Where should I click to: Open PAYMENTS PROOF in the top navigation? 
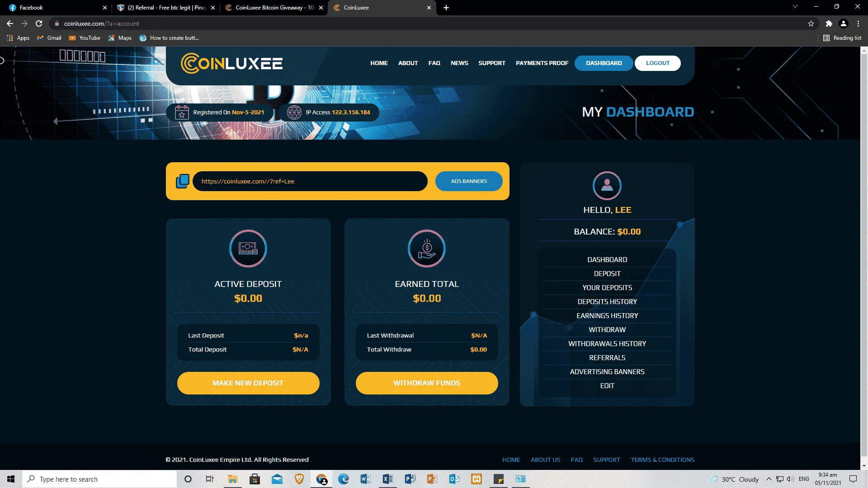pos(542,63)
